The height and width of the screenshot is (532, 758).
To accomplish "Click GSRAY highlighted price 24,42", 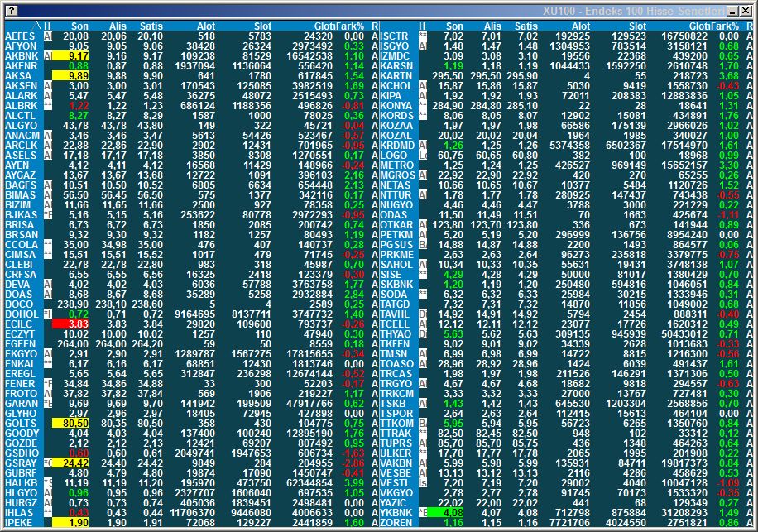I will [x=70, y=463].
